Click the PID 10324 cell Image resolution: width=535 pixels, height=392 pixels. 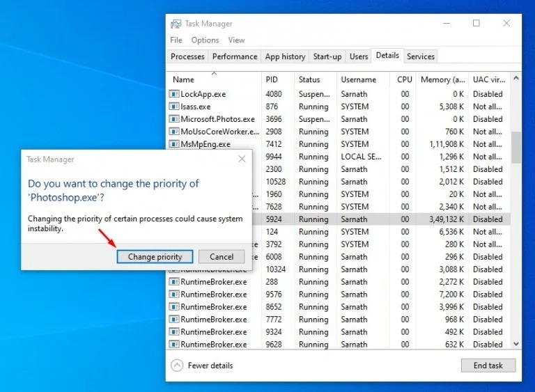coord(276,269)
